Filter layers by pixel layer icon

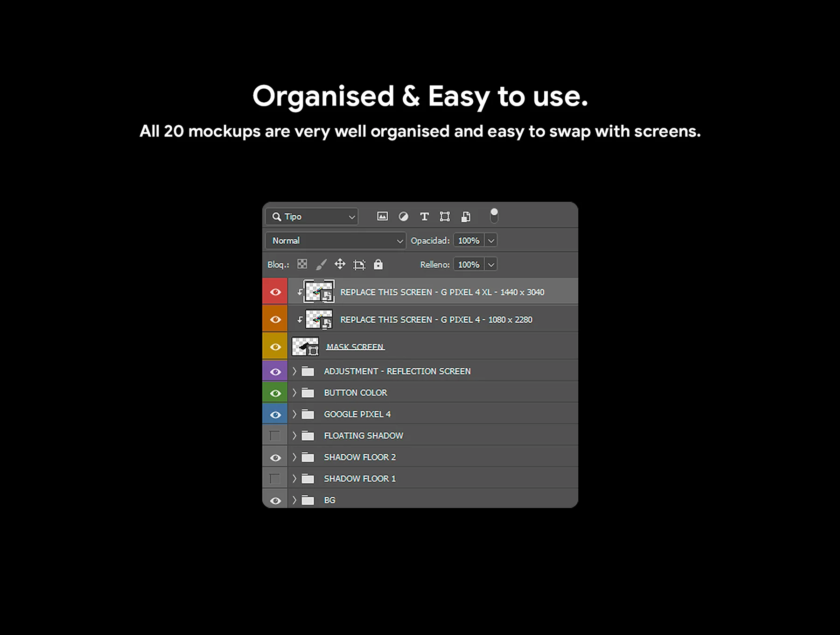[x=382, y=216]
